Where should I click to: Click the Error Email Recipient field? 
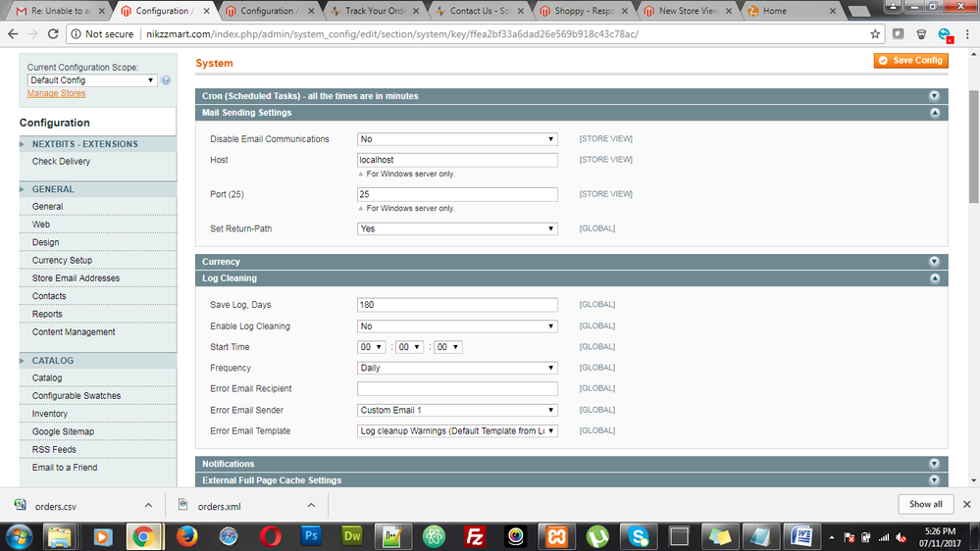coord(457,389)
